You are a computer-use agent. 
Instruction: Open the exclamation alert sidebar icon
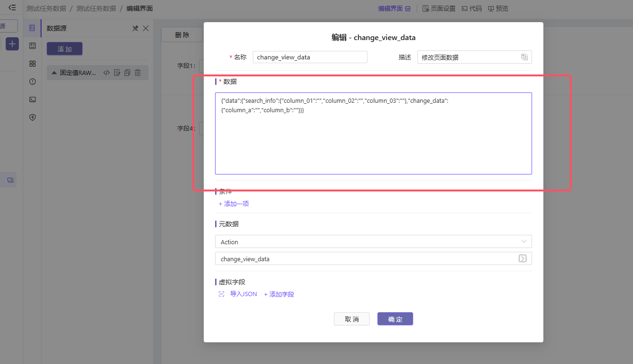(32, 82)
